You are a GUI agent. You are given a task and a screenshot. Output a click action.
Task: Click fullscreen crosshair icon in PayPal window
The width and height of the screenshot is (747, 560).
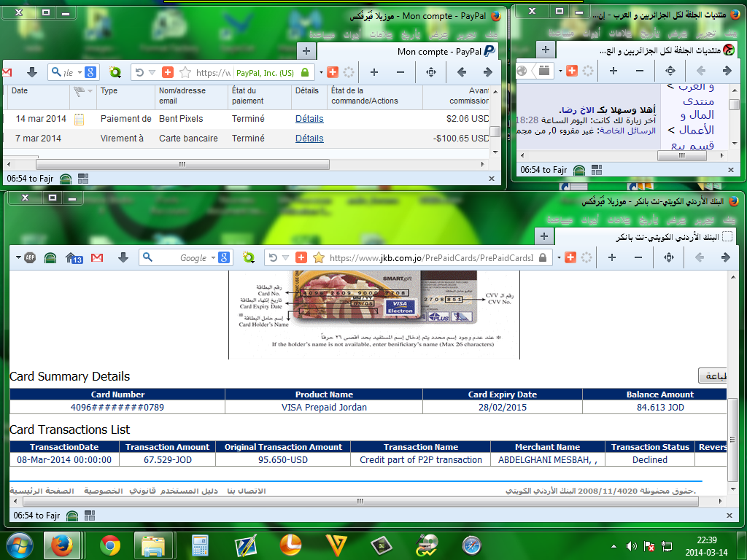point(431,72)
